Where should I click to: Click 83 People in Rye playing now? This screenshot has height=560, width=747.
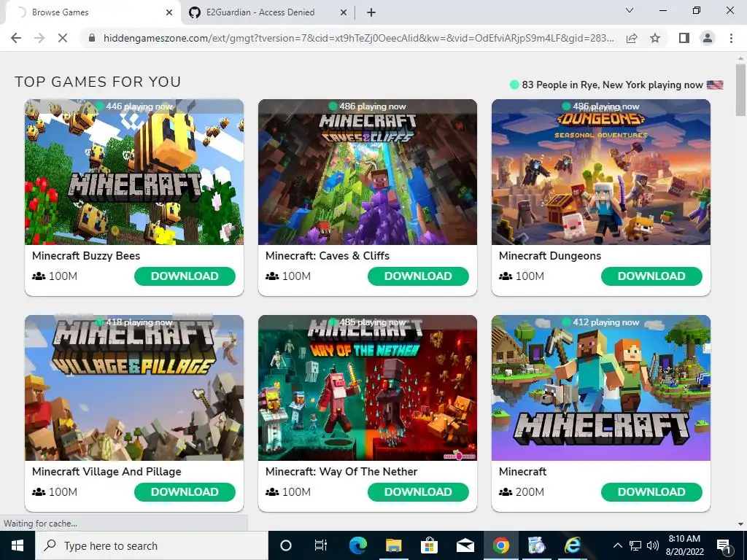click(612, 85)
